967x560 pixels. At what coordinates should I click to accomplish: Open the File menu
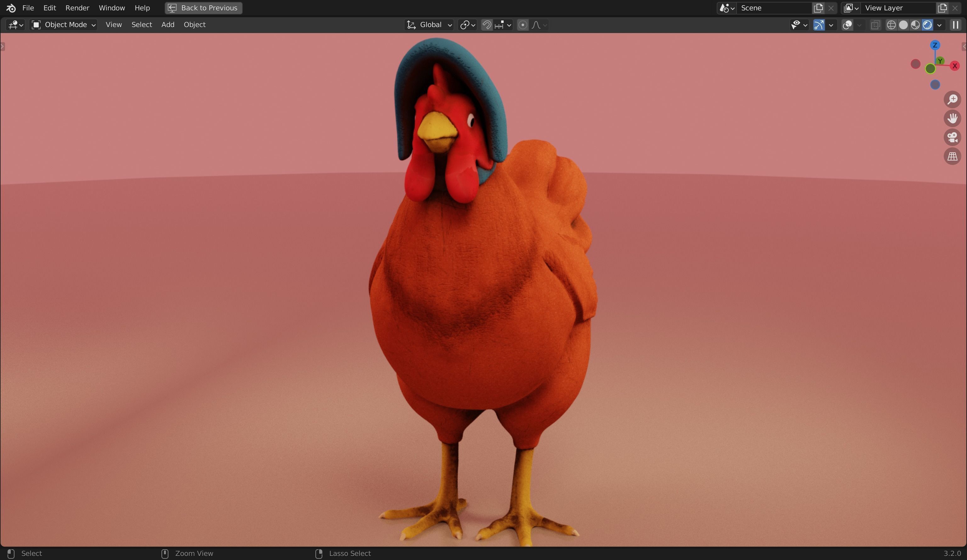coord(28,8)
